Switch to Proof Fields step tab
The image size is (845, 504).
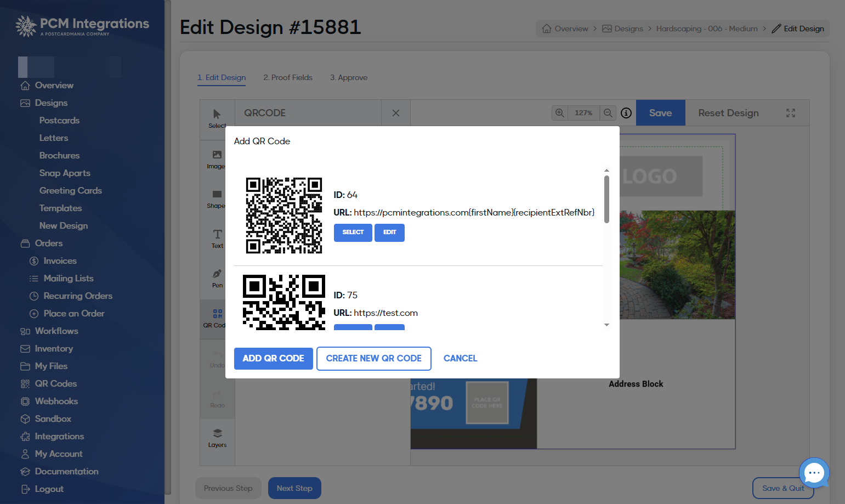(x=288, y=77)
